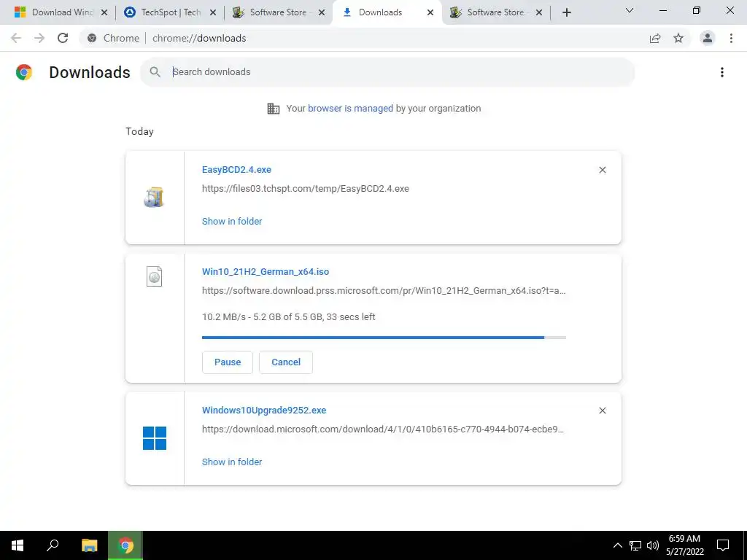Image resolution: width=747 pixels, height=560 pixels.
Task: Pause the ISO download
Action: [x=228, y=362]
